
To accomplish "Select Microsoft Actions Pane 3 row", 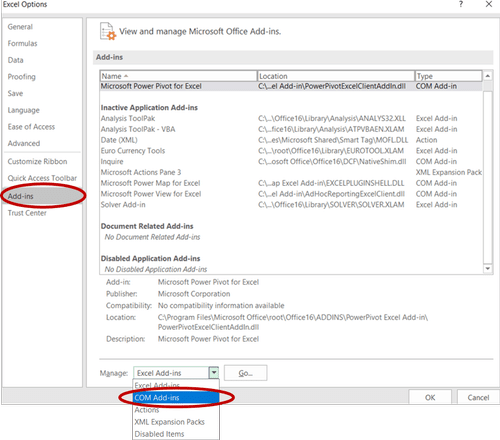I will tap(291, 172).
